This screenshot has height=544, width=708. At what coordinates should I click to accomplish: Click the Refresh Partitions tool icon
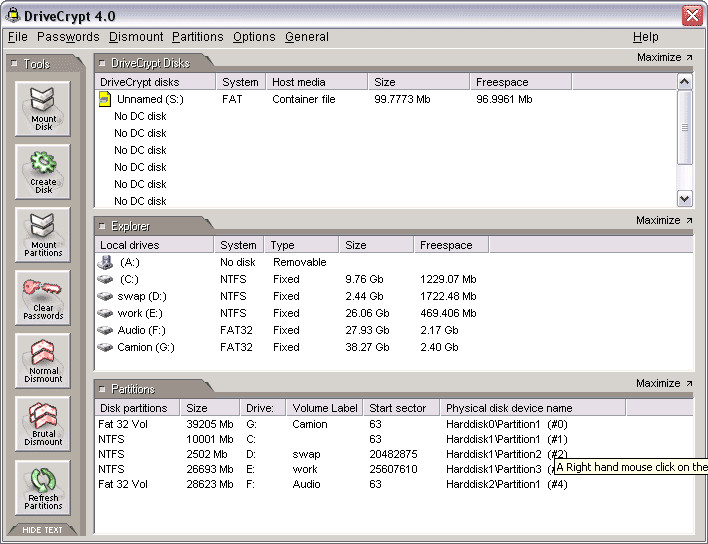point(42,488)
